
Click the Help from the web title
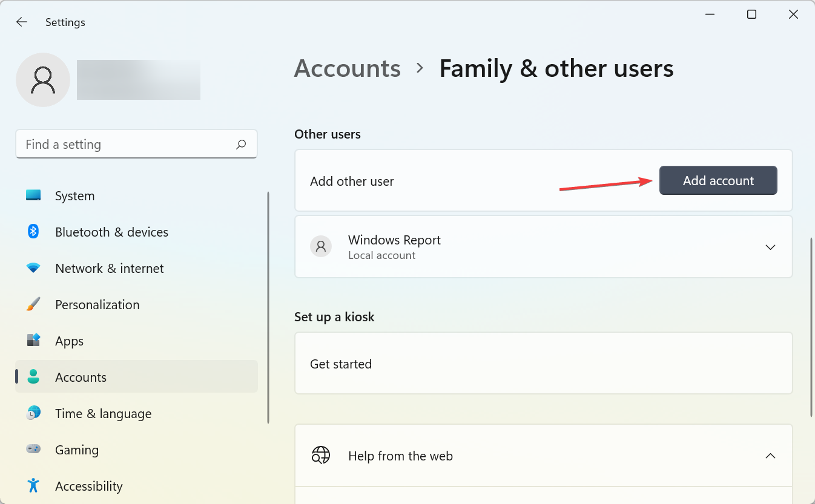400,456
